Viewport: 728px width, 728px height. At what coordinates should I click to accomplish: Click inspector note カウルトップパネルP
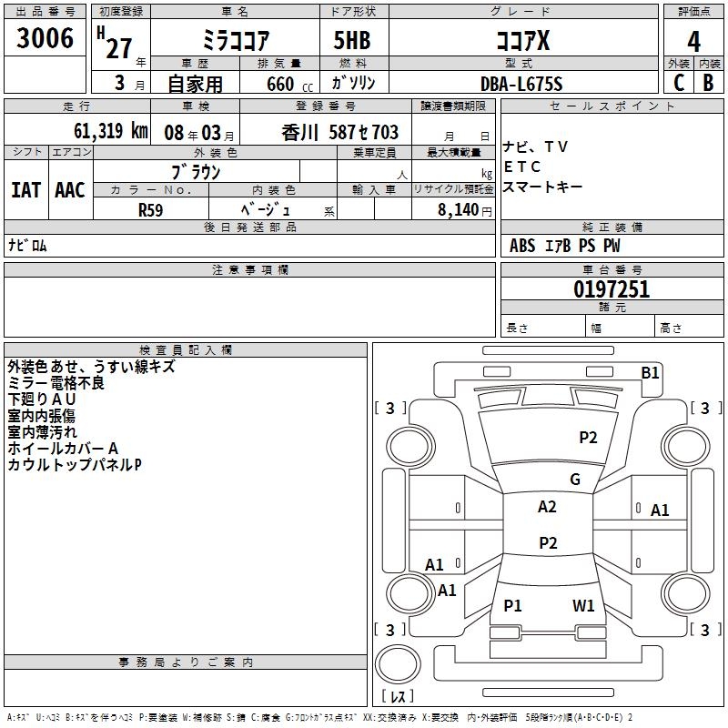click(75, 464)
